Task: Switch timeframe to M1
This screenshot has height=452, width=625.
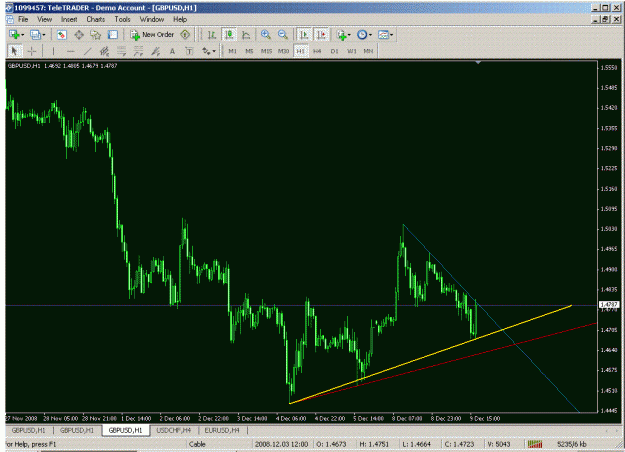Action: click(232, 51)
